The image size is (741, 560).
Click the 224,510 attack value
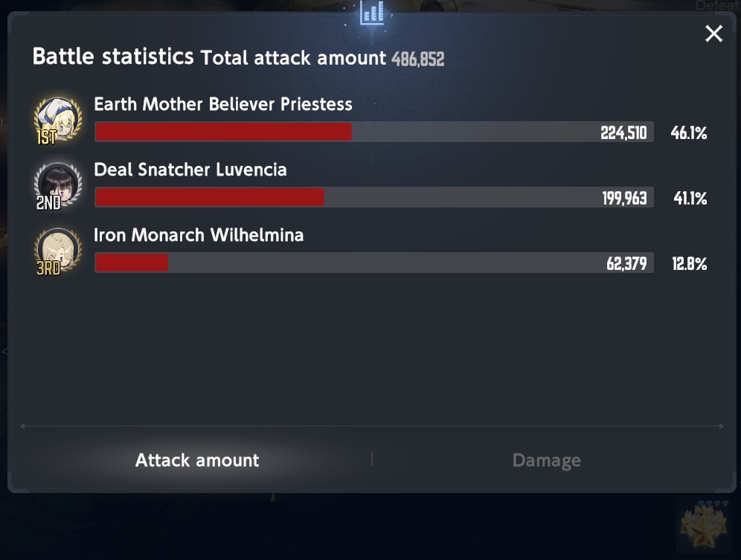[x=623, y=133]
